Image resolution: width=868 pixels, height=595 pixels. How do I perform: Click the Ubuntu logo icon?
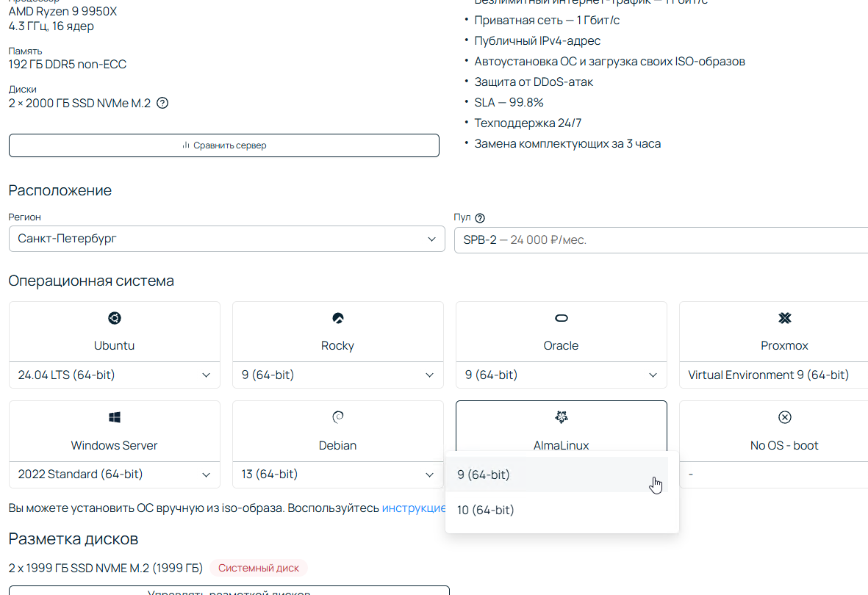(114, 318)
